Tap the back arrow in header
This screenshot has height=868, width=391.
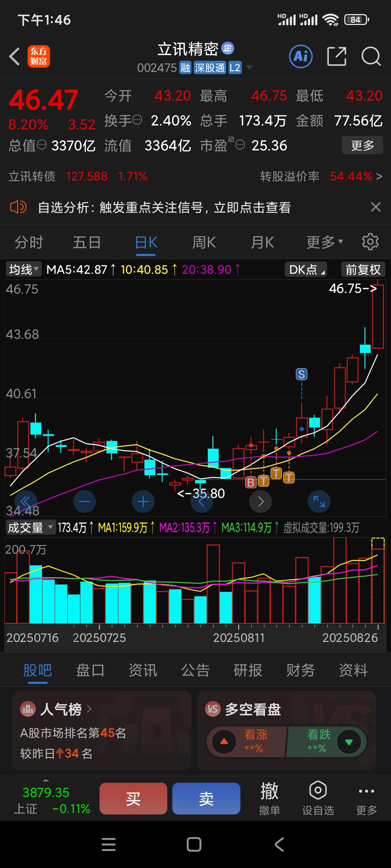(14, 57)
